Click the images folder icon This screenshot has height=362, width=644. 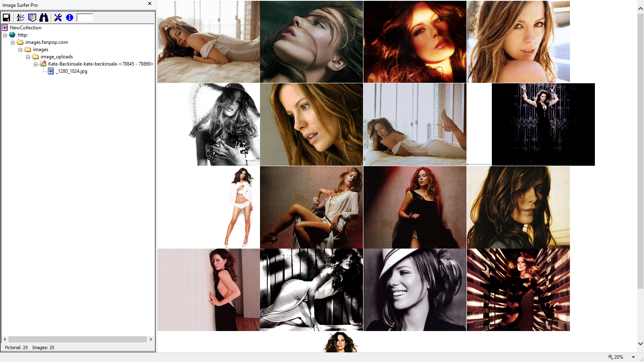[x=28, y=49]
